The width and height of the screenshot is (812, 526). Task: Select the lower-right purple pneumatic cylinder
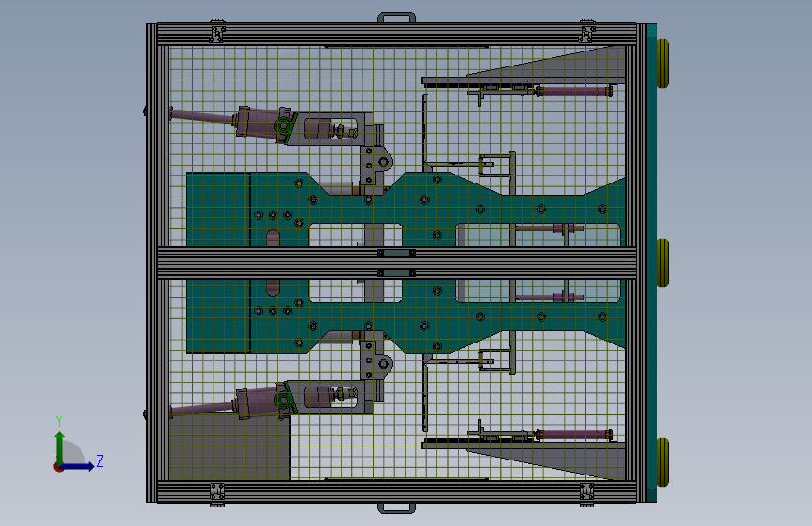pyautogui.click(x=574, y=434)
